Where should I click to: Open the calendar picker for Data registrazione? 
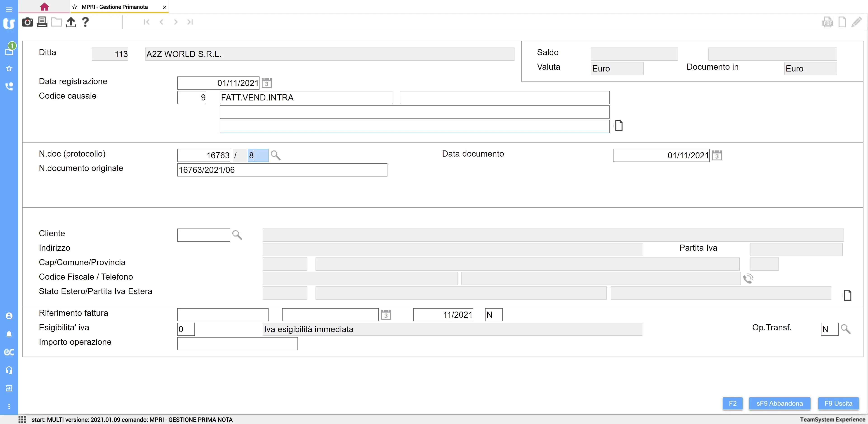[x=267, y=83]
